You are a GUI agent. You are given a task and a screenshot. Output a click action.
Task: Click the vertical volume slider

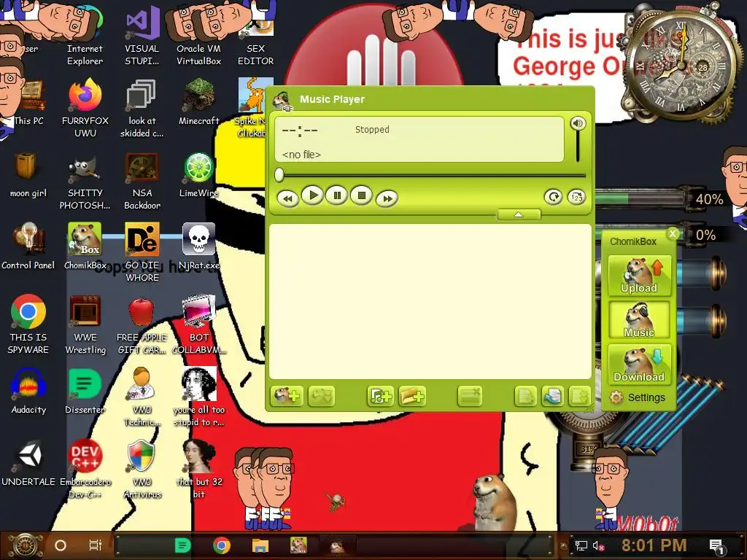click(x=578, y=147)
